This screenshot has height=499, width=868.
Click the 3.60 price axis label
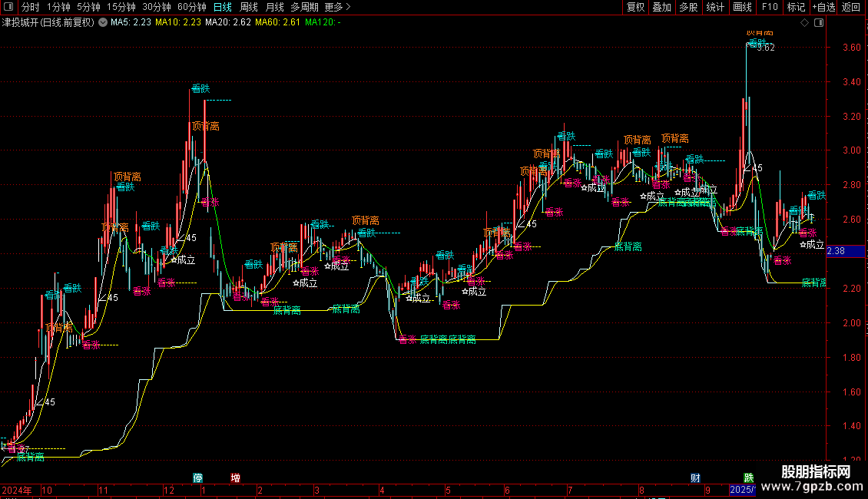click(x=851, y=48)
